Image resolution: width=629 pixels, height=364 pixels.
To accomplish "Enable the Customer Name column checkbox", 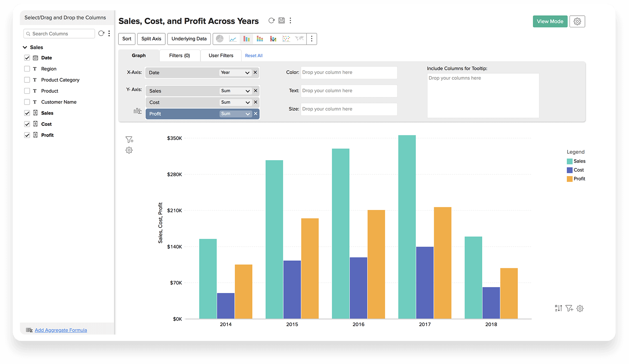I will 27,102.
